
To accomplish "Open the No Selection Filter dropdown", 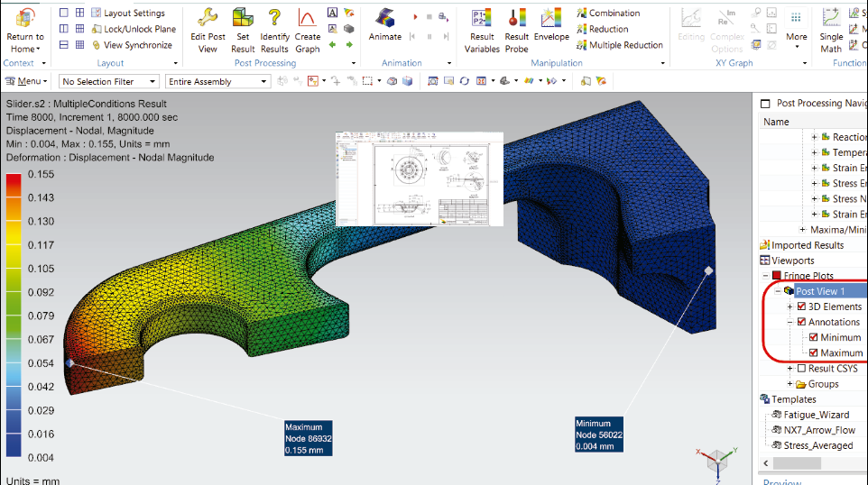I will 109,82.
